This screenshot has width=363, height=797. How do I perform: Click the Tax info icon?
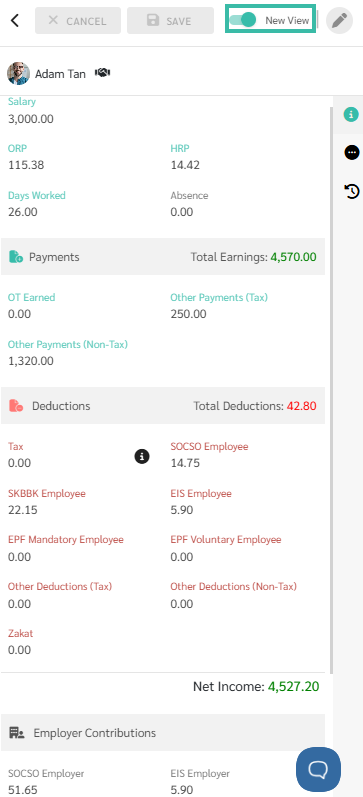pyautogui.click(x=142, y=456)
